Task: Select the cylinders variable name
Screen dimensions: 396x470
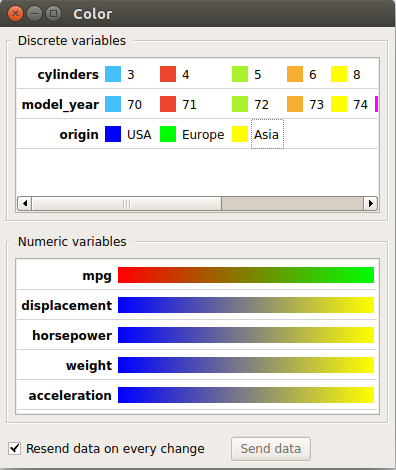Action: (68, 75)
